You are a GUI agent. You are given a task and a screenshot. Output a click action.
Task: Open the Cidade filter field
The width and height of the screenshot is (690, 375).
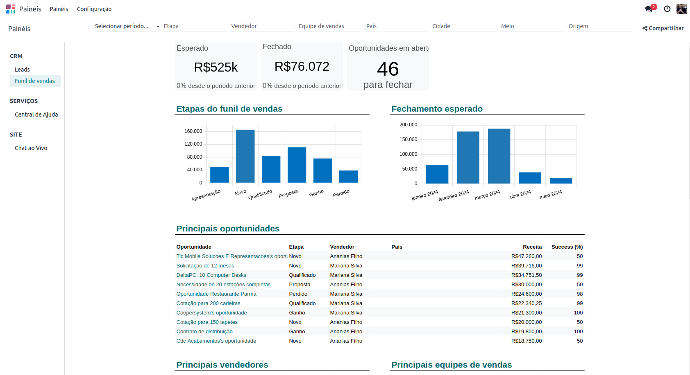[x=464, y=26]
